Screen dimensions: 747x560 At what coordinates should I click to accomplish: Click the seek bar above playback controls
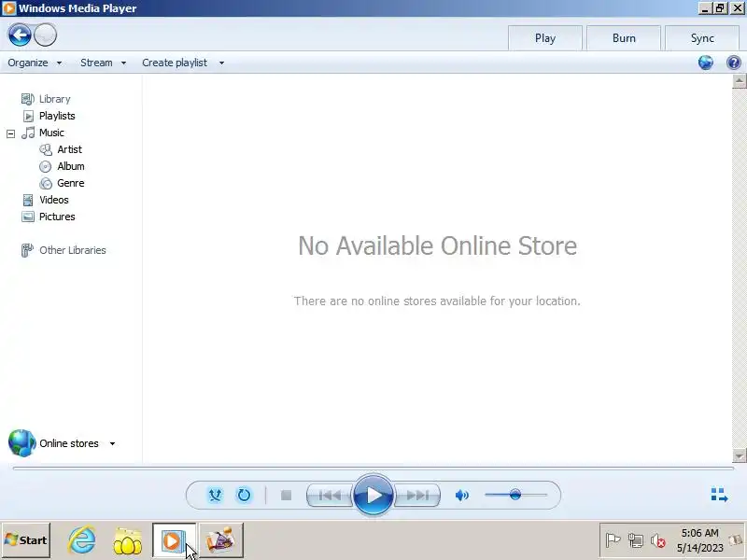tap(373, 469)
